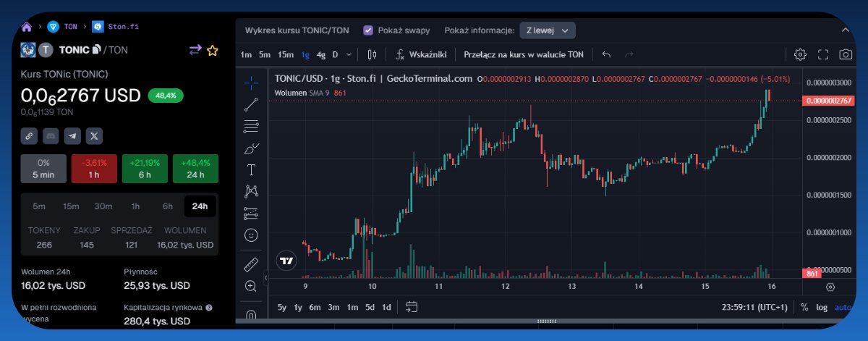Viewport: 868px width, 341px height.
Task: Open the chart settings gear
Action: [x=800, y=54]
